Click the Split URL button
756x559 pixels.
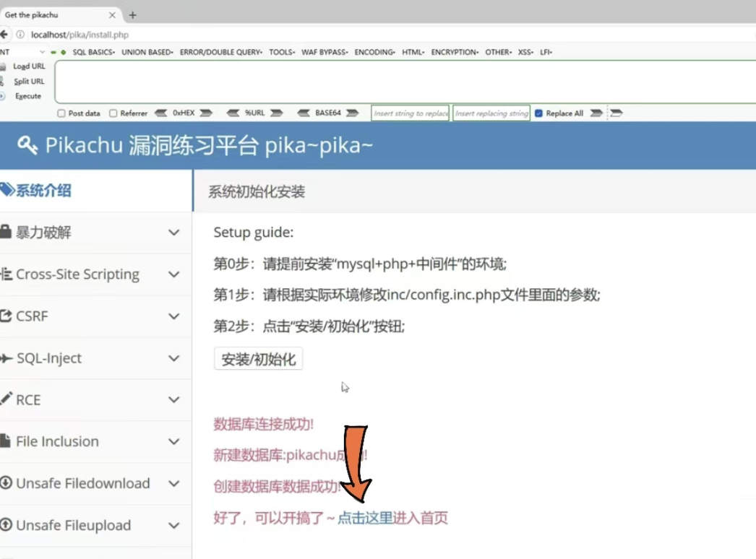click(x=29, y=81)
